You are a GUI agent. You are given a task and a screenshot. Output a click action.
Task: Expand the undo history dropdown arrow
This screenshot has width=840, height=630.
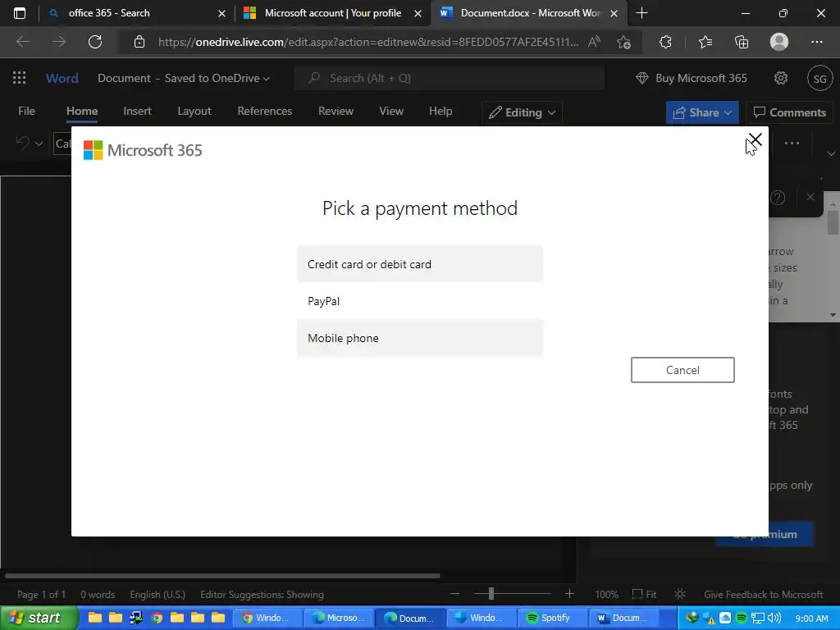39,143
